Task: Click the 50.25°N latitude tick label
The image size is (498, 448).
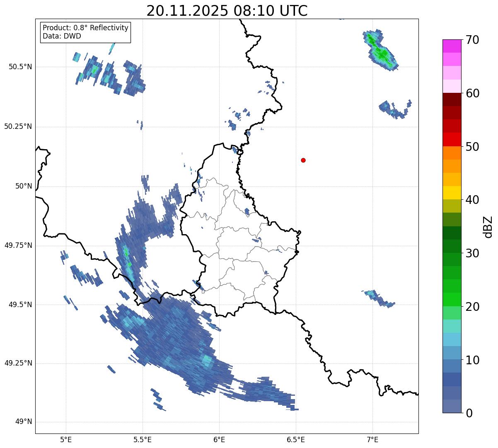Action: pyautogui.click(x=18, y=126)
